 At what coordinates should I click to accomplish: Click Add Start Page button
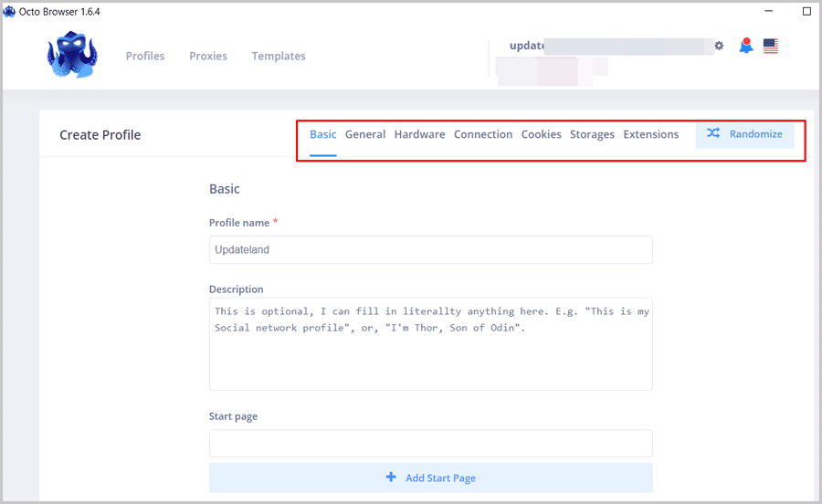430,478
